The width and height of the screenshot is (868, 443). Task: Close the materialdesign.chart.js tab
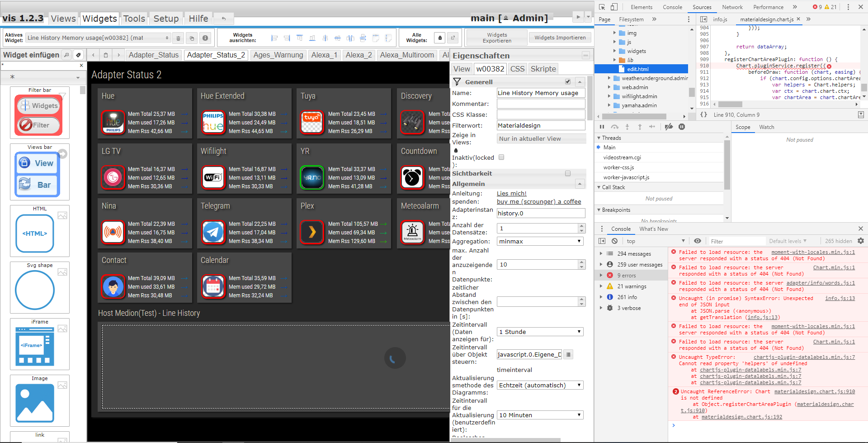pos(798,19)
